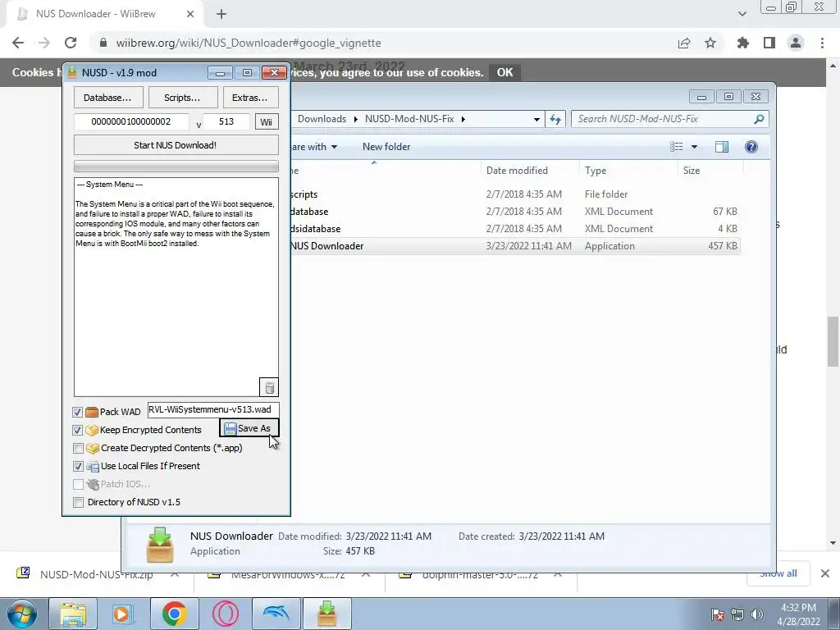Open the Chrome three-dot menu
This screenshot has height=630, width=840.
(822, 43)
